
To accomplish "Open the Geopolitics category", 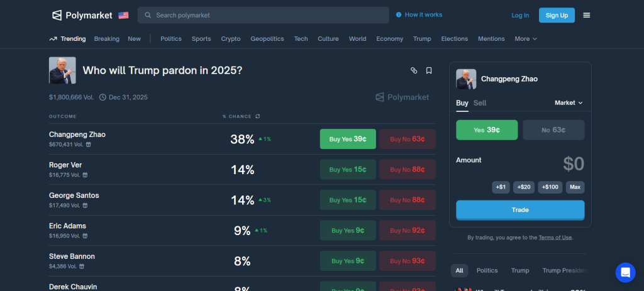I will click(267, 38).
